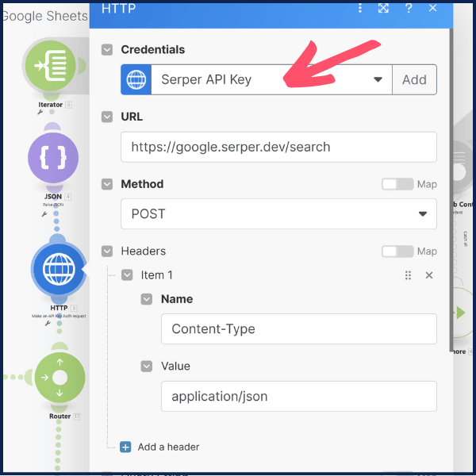Click the Add a header link
The width and height of the screenshot is (476, 476).
(x=168, y=447)
